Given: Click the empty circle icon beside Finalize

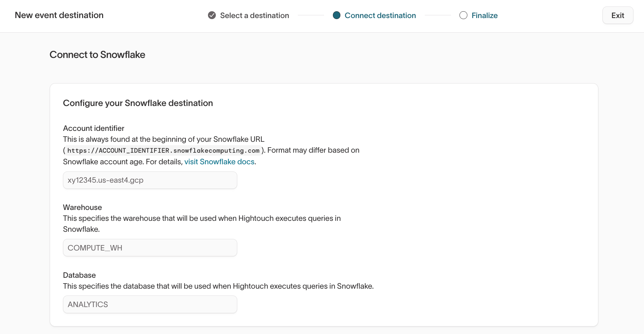Looking at the screenshot, I should (x=463, y=15).
